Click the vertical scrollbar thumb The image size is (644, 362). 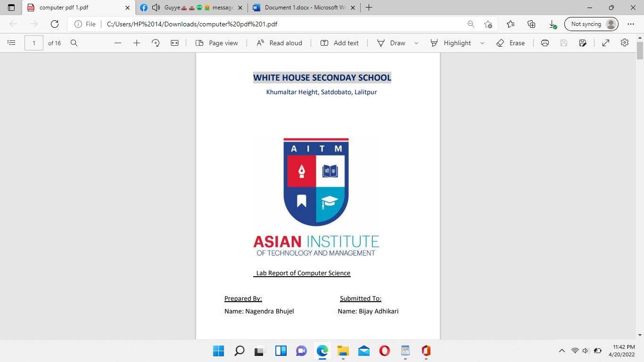(640, 51)
